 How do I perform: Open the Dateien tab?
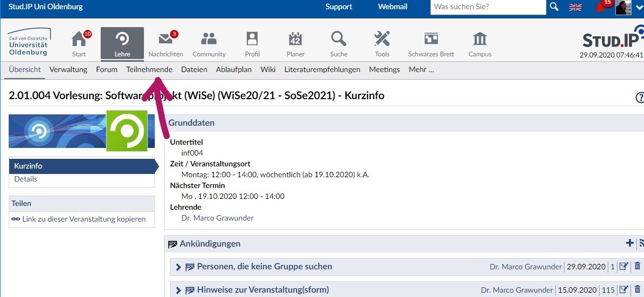click(194, 69)
